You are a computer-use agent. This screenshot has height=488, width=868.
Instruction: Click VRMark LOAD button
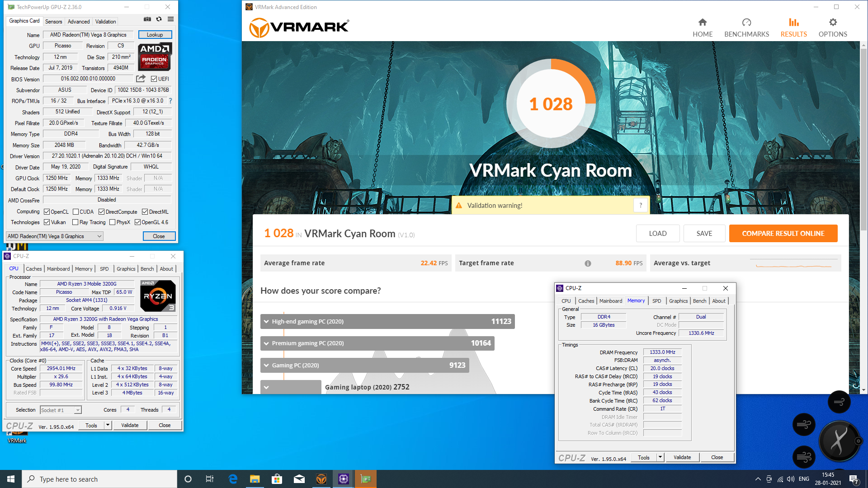(x=658, y=234)
